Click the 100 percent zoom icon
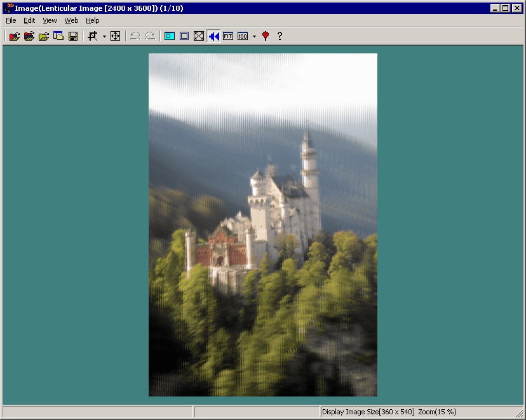 pyautogui.click(x=243, y=36)
